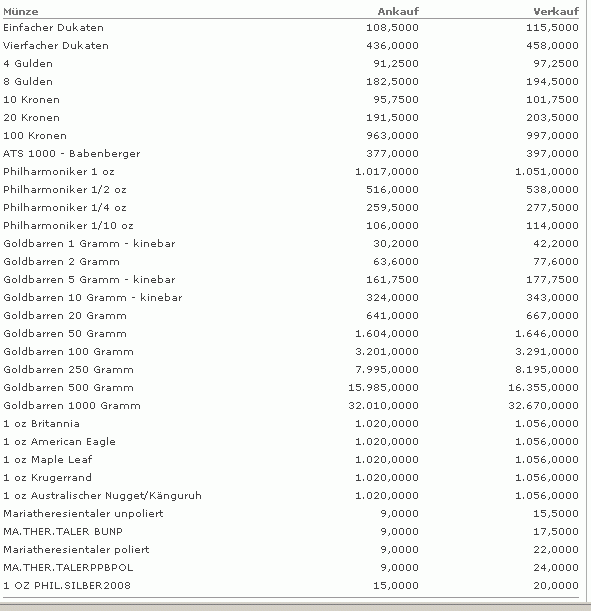Select 1 OZ PHIL.SILBER2008 row

(x=291, y=586)
